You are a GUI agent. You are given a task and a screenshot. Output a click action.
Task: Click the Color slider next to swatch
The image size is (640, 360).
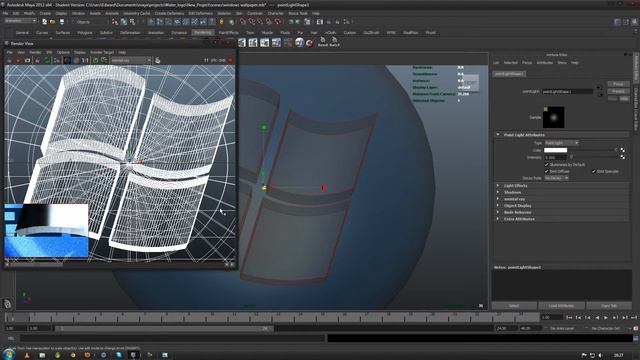[593, 150]
